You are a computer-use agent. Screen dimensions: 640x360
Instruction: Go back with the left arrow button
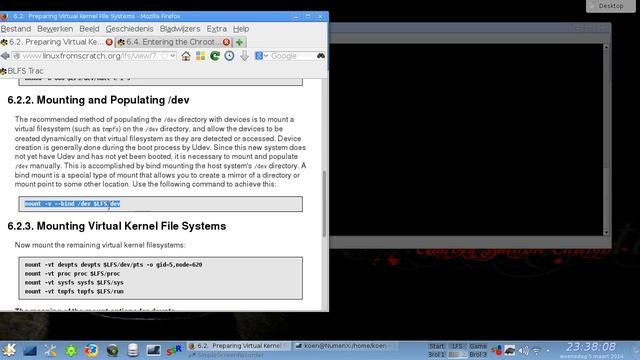tap(5, 56)
